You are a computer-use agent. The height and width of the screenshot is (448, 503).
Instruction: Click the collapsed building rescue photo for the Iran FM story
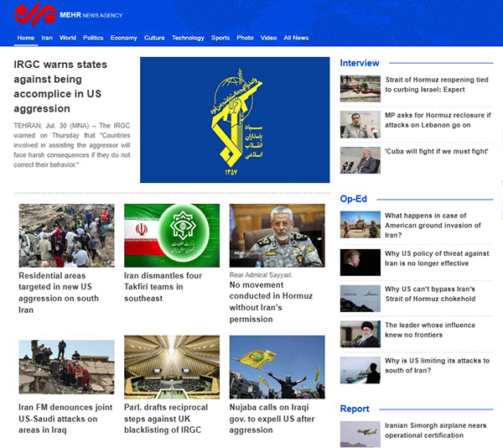pos(66,367)
